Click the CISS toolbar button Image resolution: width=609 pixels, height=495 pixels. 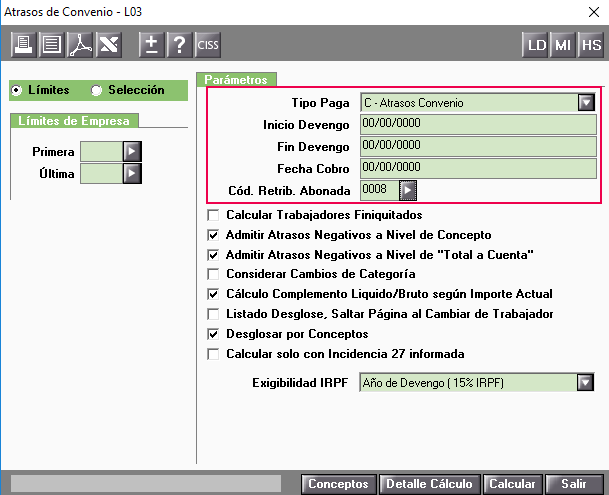click(208, 45)
